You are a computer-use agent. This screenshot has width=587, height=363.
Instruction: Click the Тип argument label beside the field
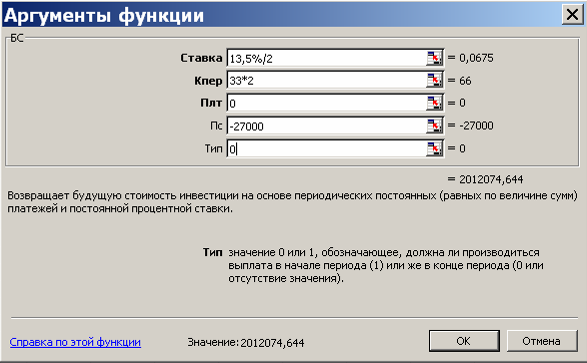(213, 149)
